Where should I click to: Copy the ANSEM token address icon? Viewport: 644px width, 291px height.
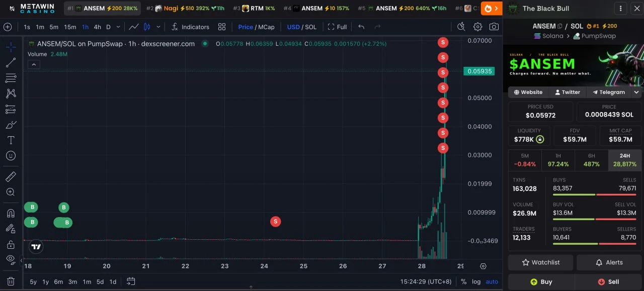tap(559, 26)
